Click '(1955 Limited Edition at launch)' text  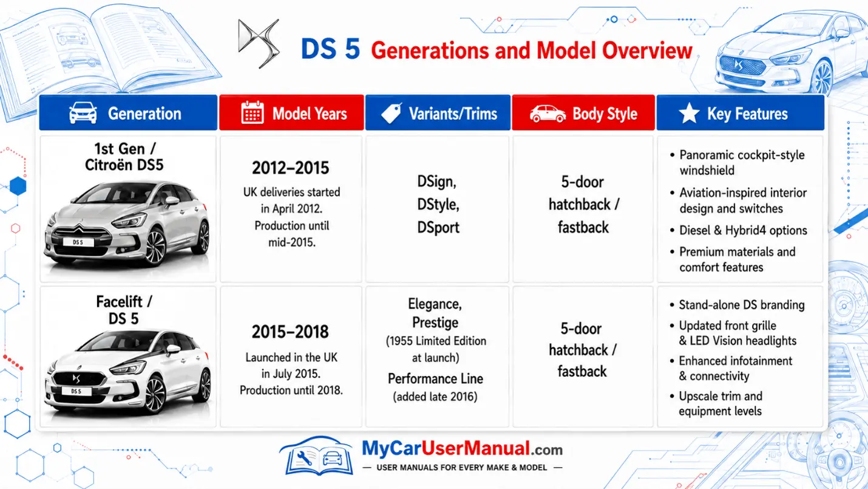436,349
